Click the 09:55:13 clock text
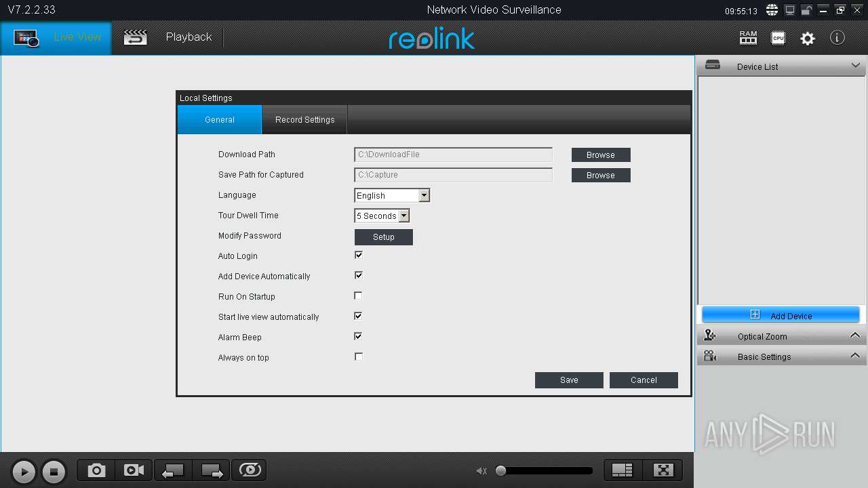 point(741,12)
